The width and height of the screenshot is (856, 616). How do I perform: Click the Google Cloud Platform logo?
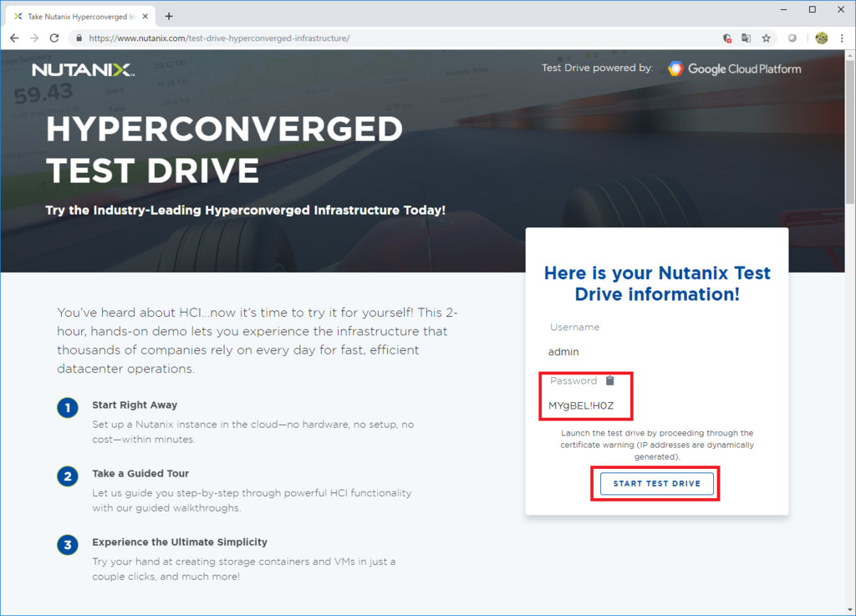click(734, 69)
